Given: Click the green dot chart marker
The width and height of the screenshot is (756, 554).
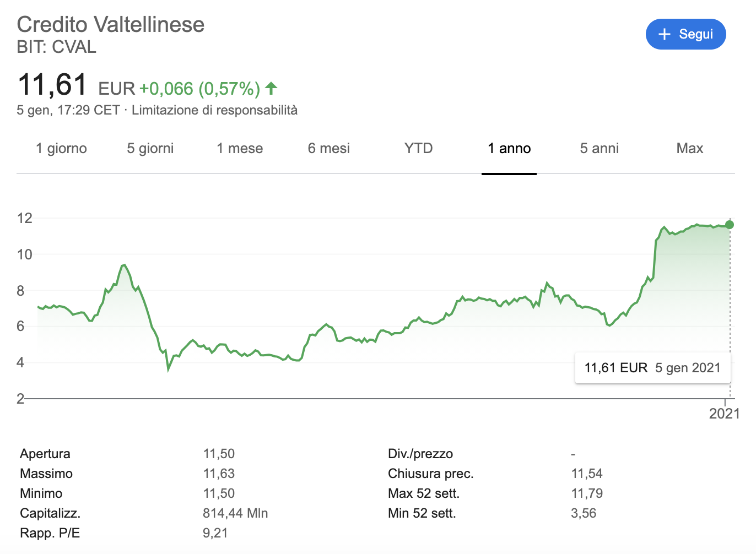Looking at the screenshot, I should coord(730,225).
